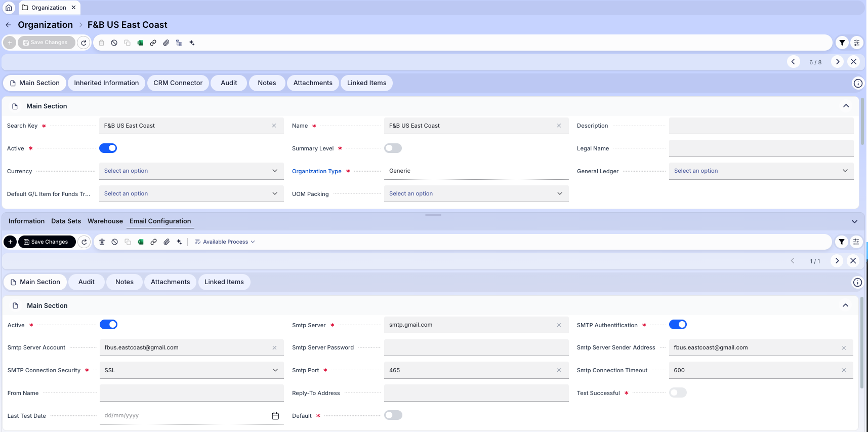Switch to the CRM Connector tab
This screenshot has height=432, width=868.
178,83
